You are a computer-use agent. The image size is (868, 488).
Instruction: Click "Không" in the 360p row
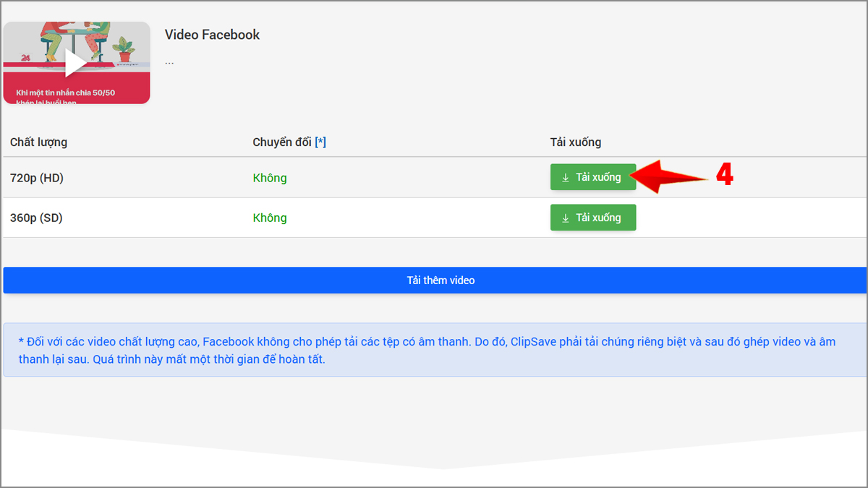[268, 217]
